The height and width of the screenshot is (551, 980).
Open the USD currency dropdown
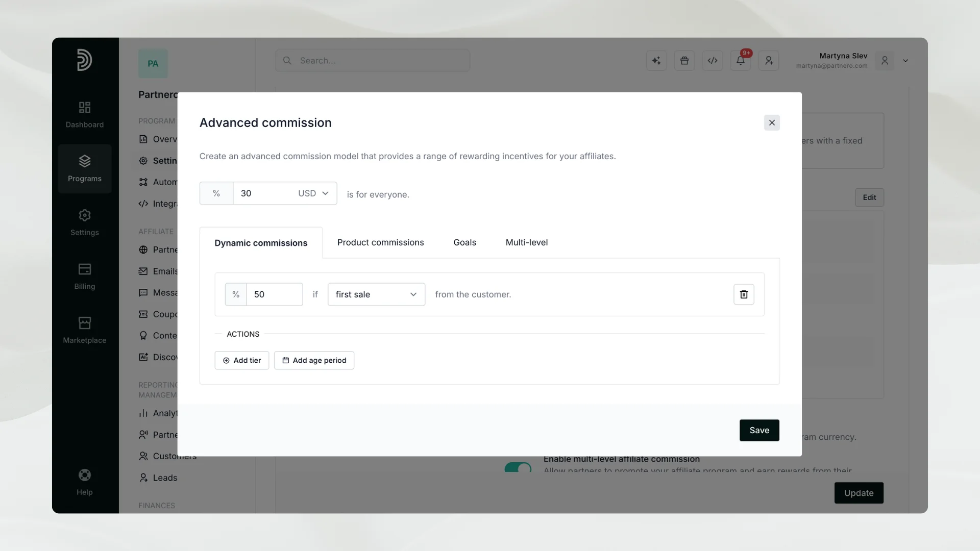313,193
